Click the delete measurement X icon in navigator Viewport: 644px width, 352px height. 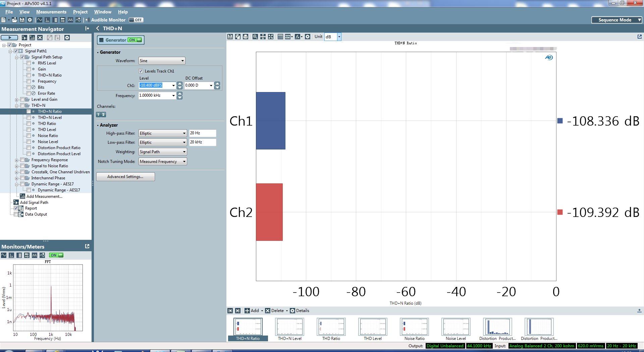point(40,38)
